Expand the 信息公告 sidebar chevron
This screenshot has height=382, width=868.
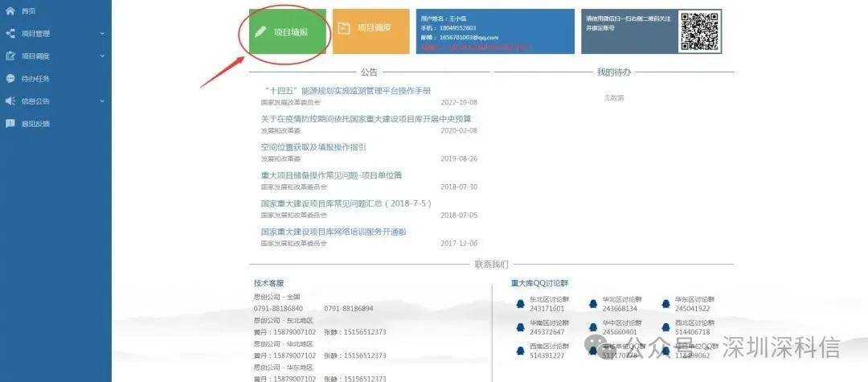tap(102, 101)
